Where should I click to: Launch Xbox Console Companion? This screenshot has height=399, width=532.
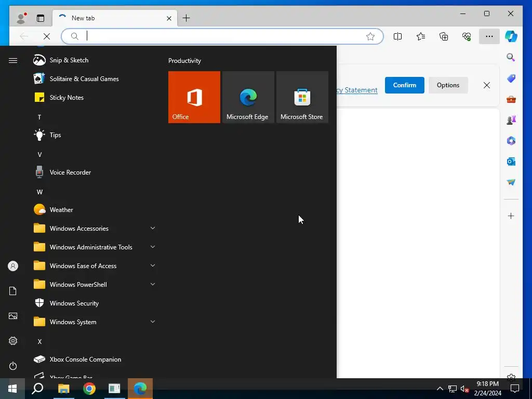tap(94, 360)
